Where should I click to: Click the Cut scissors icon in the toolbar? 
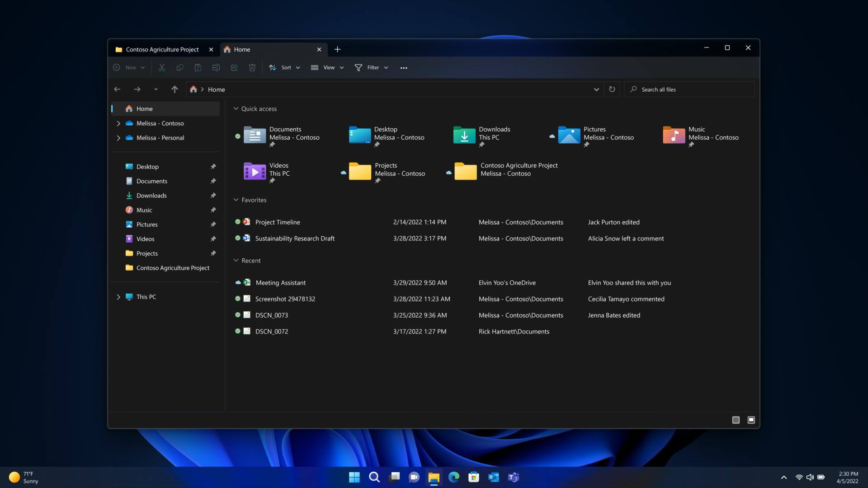[x=161, y=67]
